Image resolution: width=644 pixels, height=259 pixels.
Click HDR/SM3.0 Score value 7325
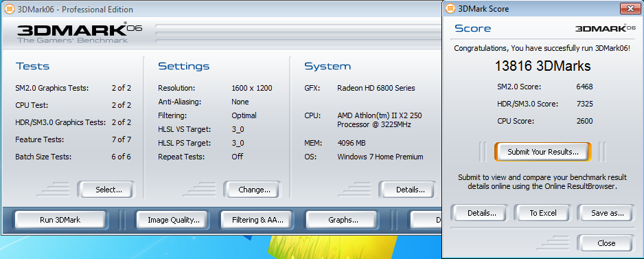pos(584,104)
